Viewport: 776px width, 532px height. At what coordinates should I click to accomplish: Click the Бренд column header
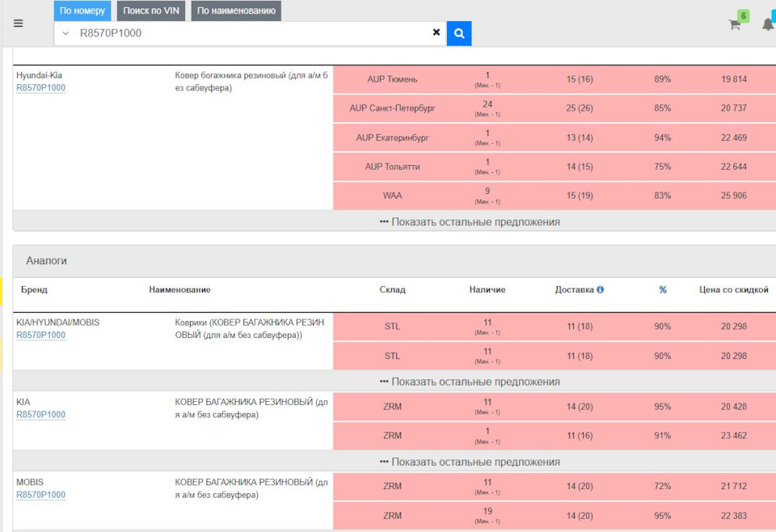(34, 289)
